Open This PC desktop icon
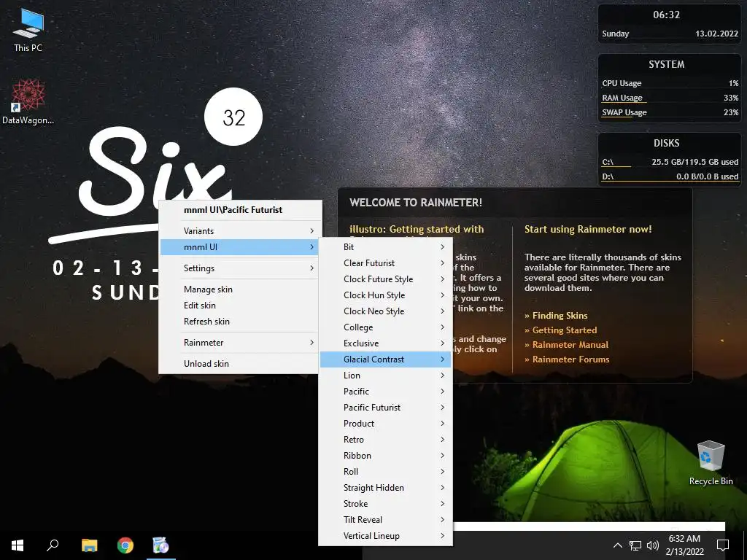Viewport: 747px width, 560px height. [x=28, y=30]
